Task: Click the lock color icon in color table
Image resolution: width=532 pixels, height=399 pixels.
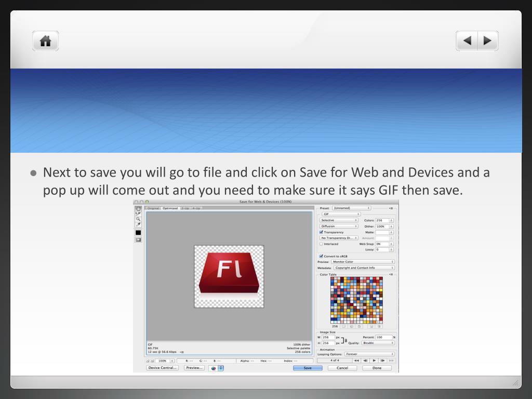Action: (x=359, y=326)
